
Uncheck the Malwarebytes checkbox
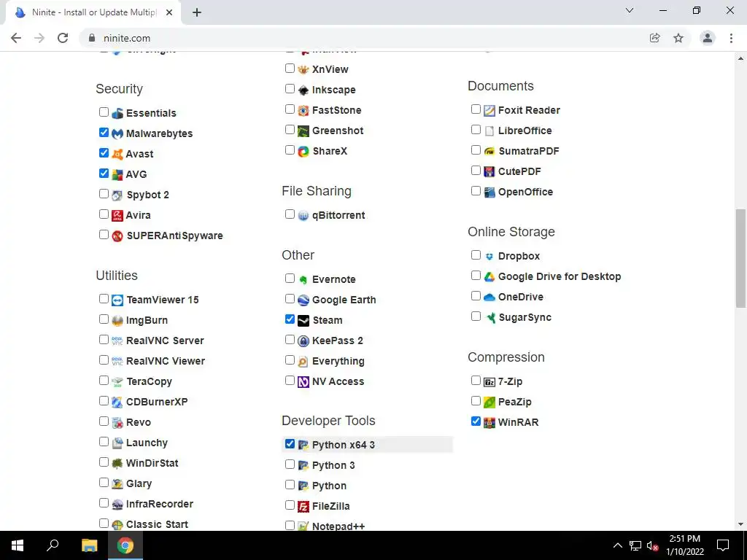click(x=104, y=133)
